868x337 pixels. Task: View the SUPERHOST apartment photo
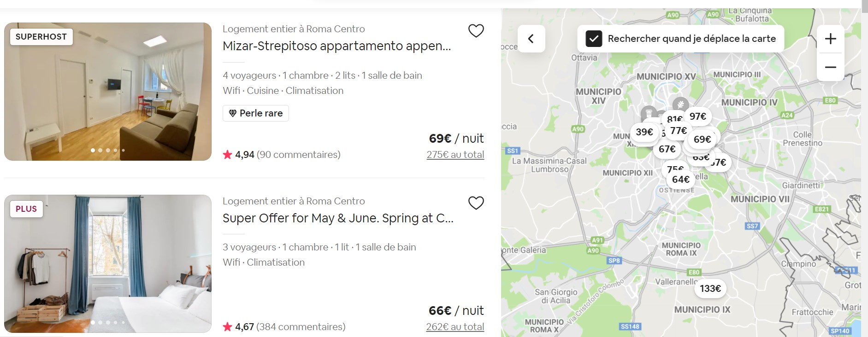tap(108, 92)
